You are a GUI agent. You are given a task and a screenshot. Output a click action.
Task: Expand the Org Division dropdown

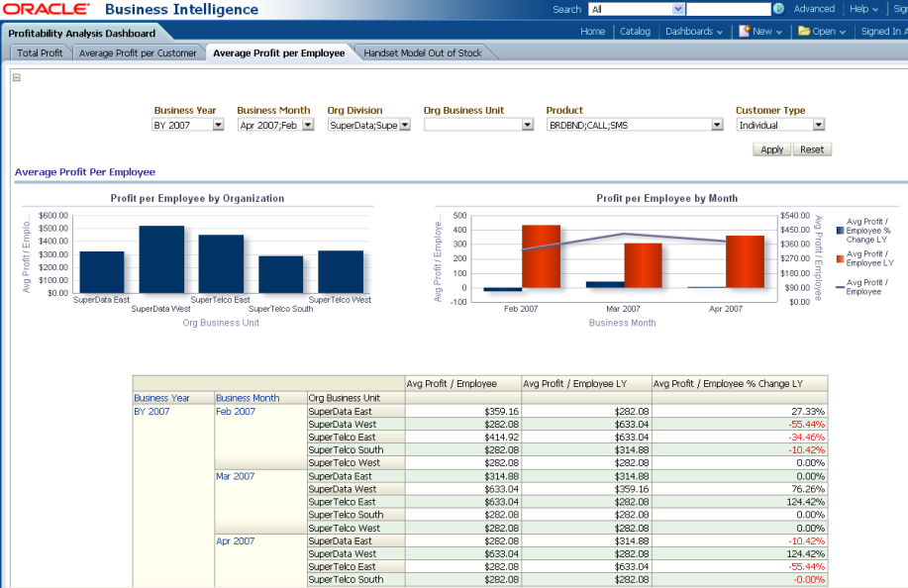click(x=405, y=125)
